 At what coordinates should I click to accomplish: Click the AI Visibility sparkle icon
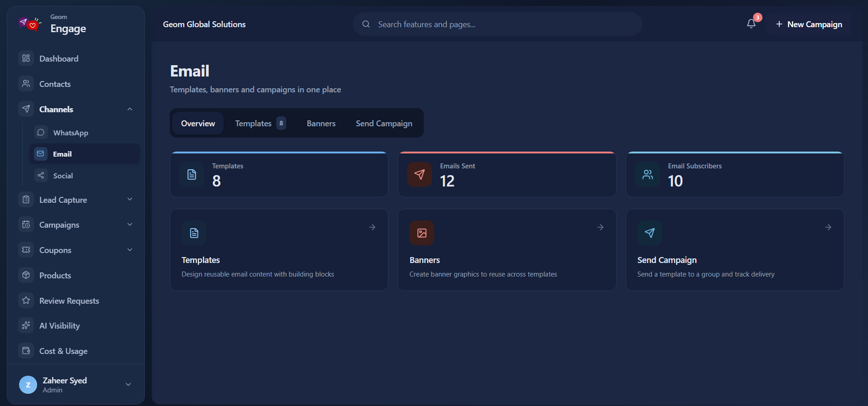point(26,325)
